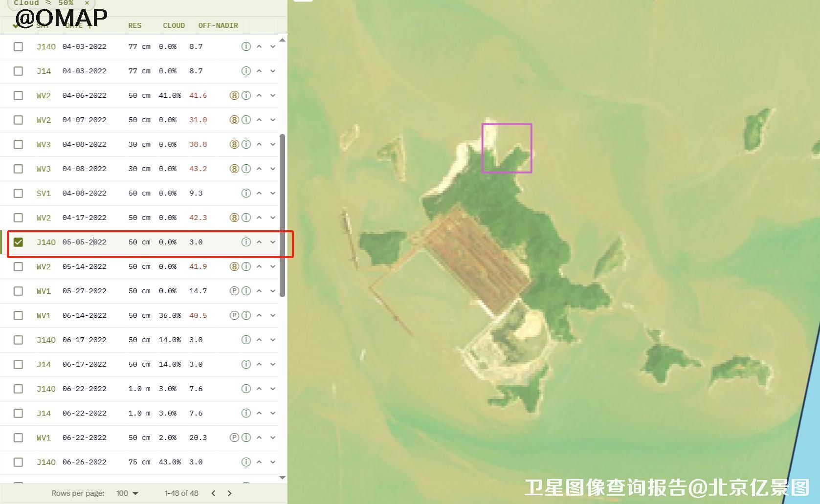The width and height of the screenshot is (820, 504).
Task: Select the WV1 05-27-2022 checkbox
Action: 18,291
